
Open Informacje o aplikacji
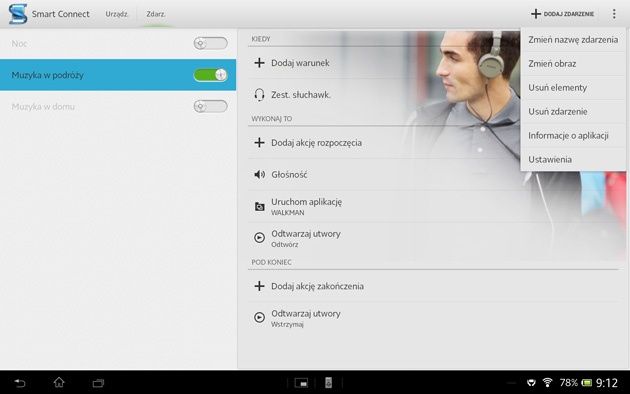pyautogui.click(x=573, y=135)
